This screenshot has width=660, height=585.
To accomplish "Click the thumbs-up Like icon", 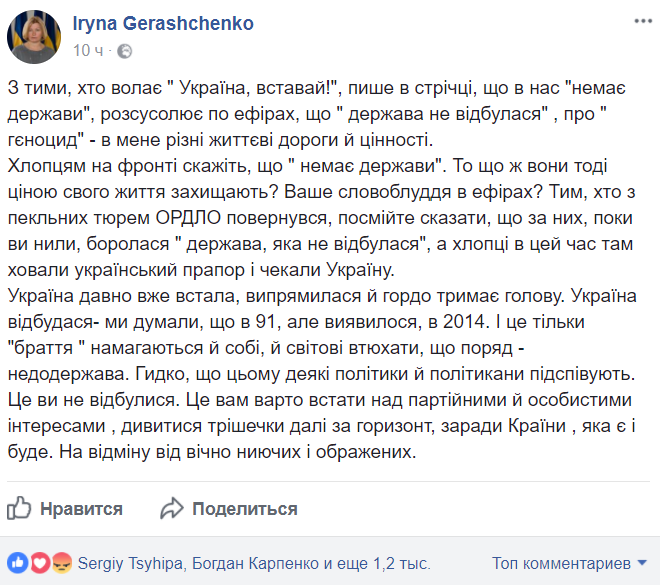I will point(21,507).
